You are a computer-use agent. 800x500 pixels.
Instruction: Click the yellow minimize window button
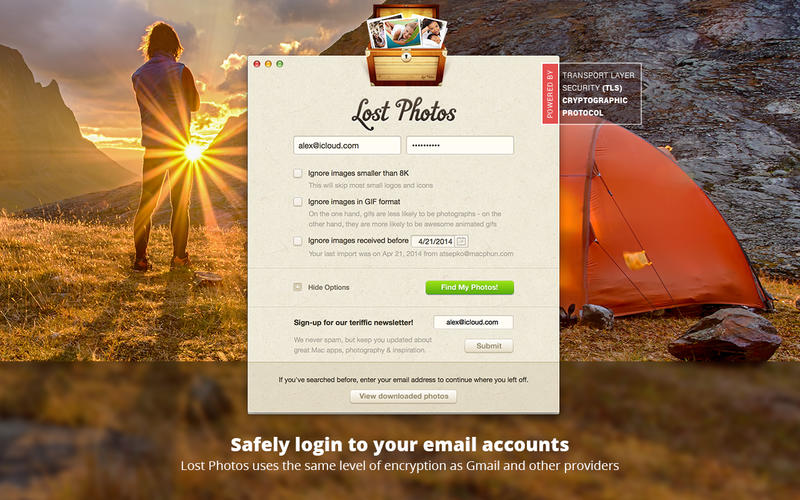(x=268, y=64)
